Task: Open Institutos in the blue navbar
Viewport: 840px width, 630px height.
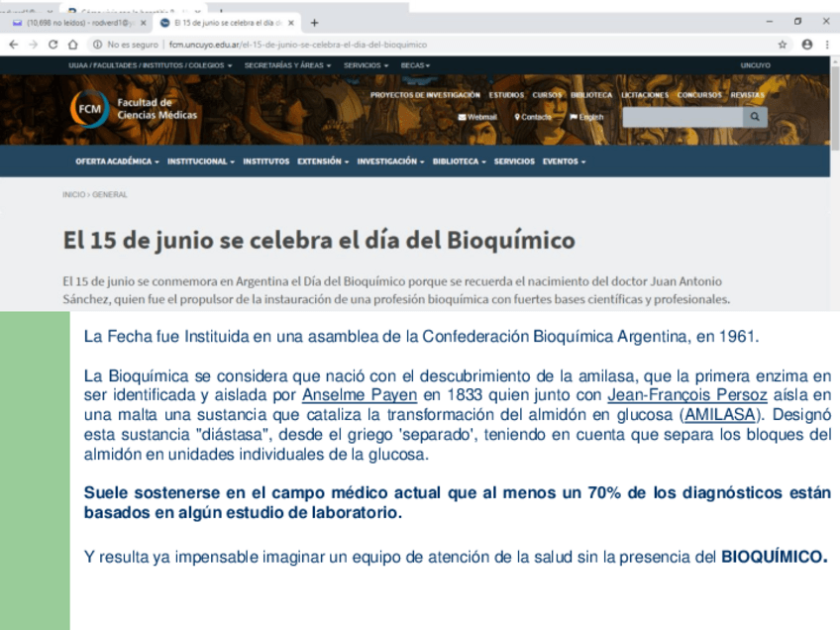Action: 265,161
